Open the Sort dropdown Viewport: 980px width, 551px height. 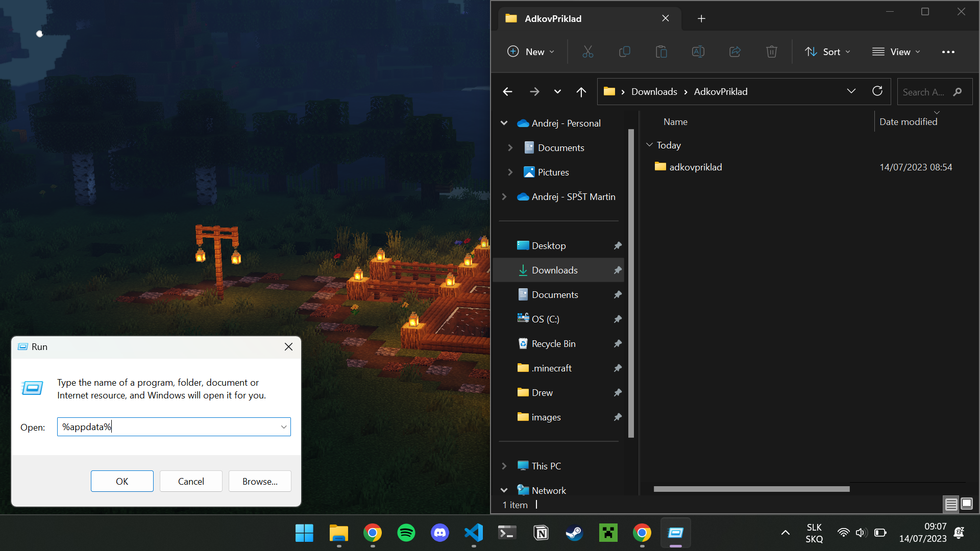point(827,52)
